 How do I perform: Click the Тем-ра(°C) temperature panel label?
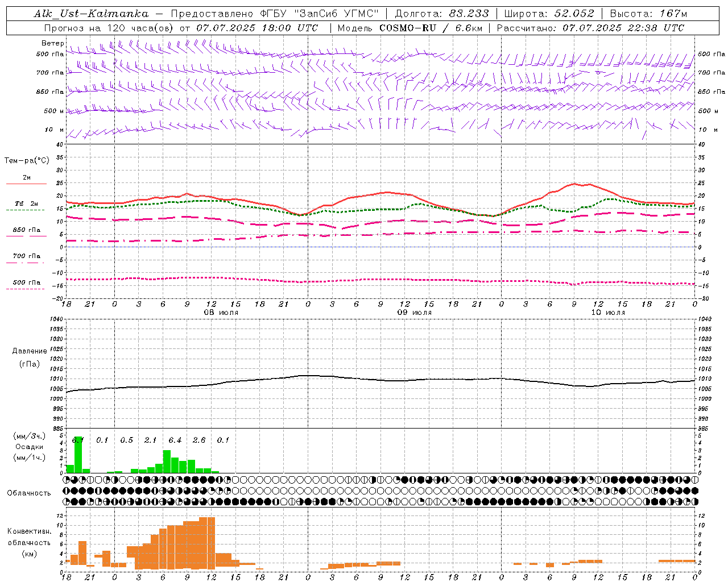coord(27,161)
